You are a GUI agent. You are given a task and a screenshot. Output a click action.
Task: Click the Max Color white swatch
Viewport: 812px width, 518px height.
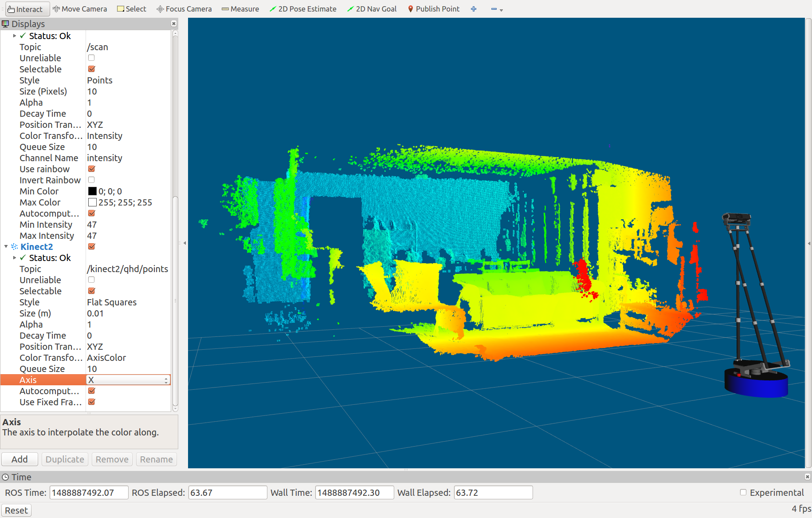[92, 202]
